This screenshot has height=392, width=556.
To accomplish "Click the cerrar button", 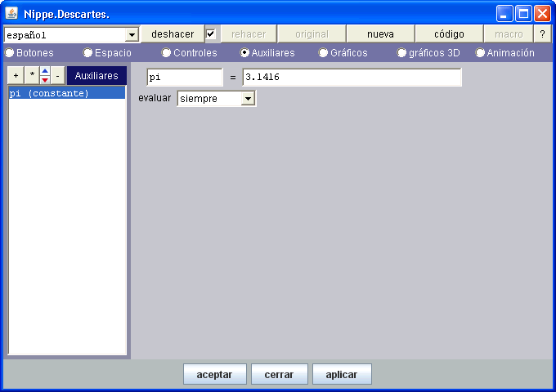I will coord(279,374).
